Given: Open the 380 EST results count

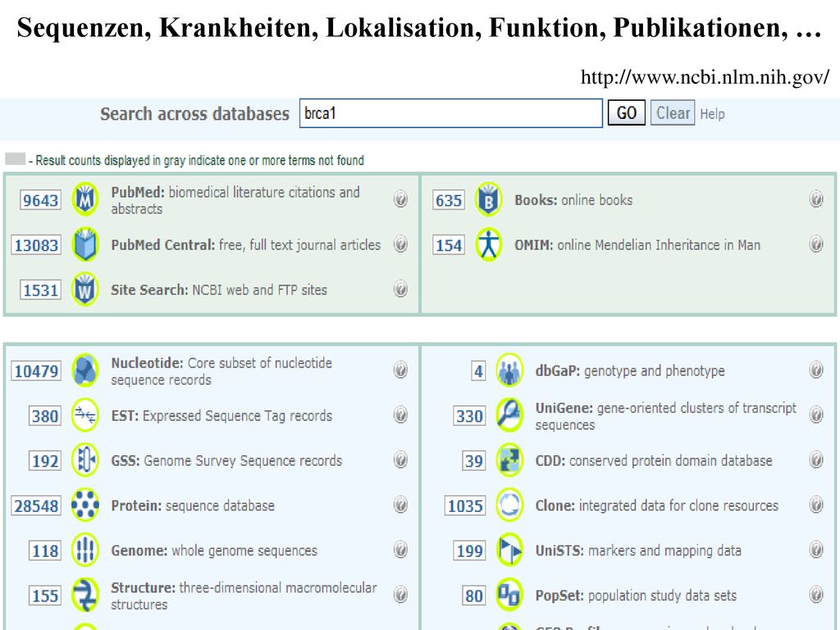Looking at the screenshot, I should coord(44,416).
